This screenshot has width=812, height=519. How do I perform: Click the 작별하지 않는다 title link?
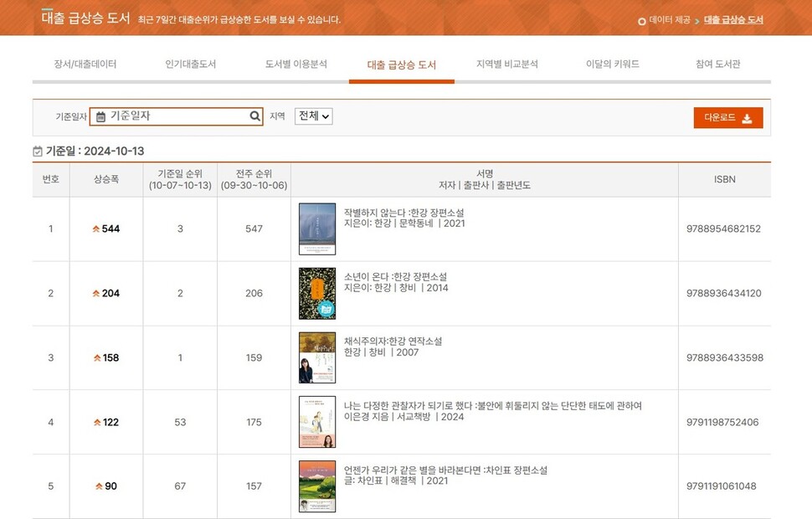pos(403,213)
